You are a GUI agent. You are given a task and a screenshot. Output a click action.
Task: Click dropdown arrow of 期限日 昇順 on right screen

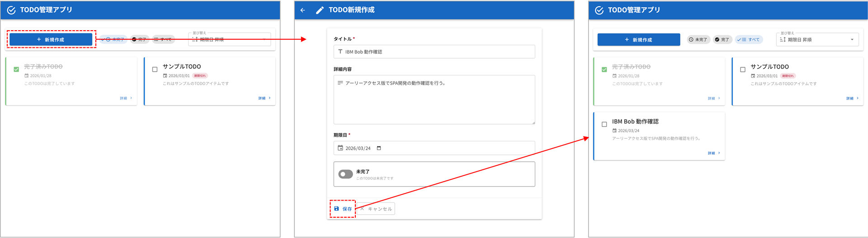(852, 40)
